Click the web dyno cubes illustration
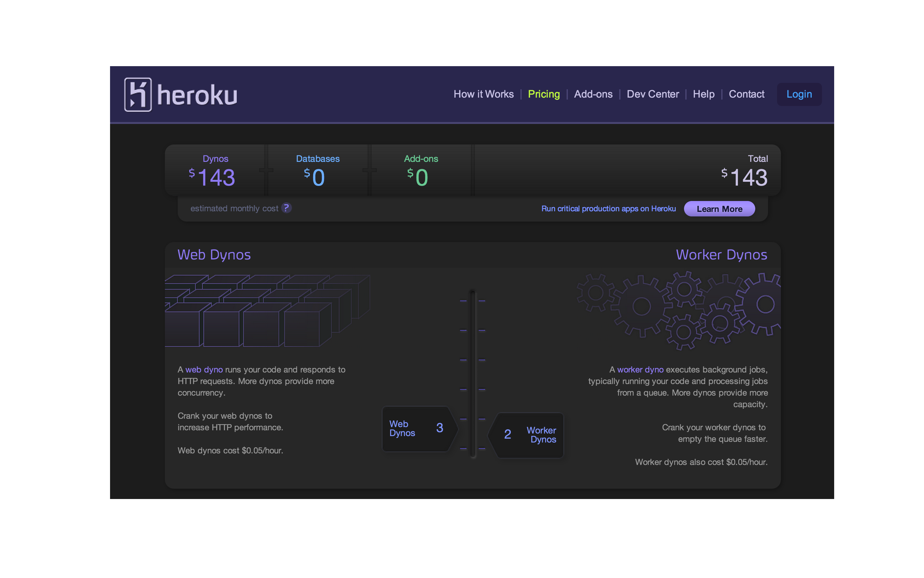 point(267,311)
